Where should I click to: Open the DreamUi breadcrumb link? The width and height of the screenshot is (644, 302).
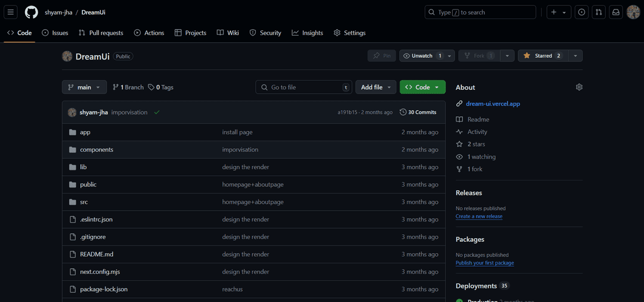point(93,13)
